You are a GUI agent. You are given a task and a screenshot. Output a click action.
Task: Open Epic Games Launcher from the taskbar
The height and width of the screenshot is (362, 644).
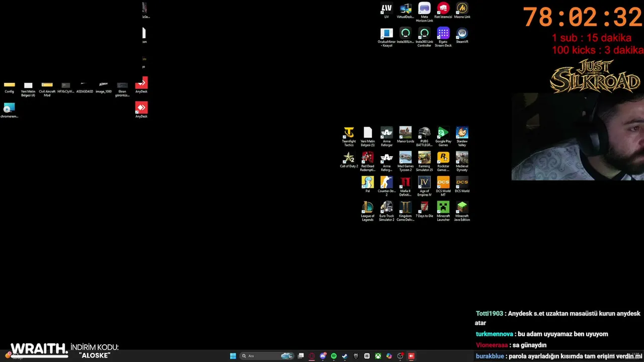coord(356,356)
